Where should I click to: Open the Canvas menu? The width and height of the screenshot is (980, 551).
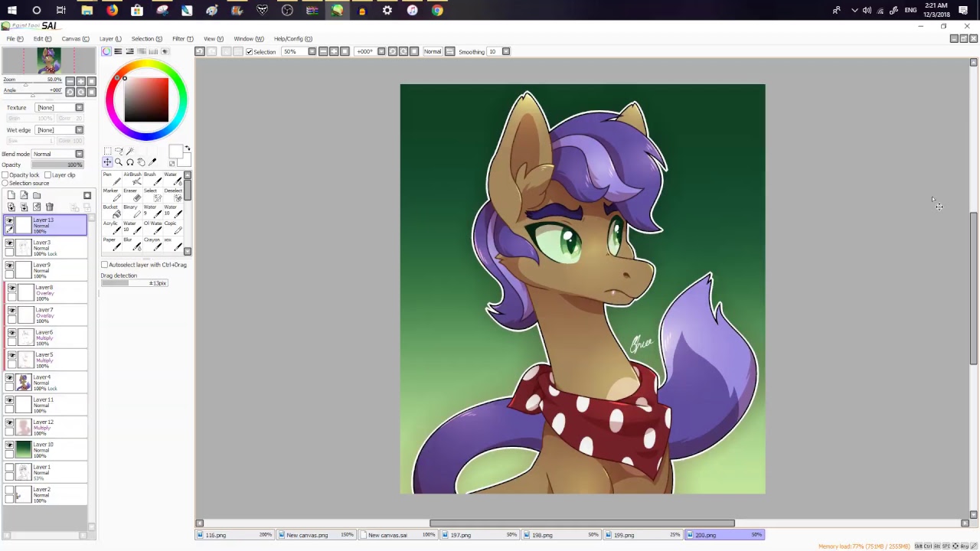[75, 38]
